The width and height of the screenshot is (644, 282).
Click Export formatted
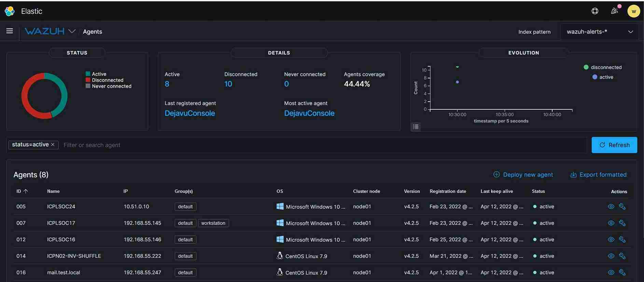click(599, 175)
